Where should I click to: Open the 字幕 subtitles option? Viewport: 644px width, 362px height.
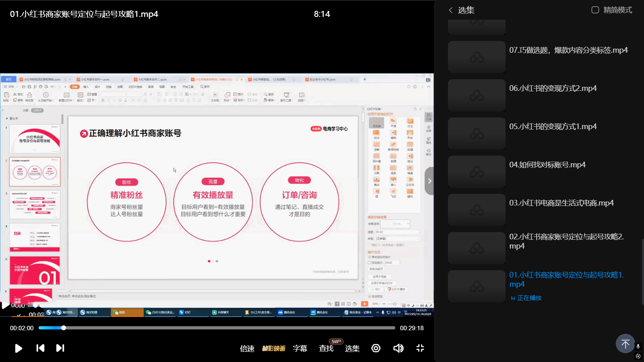[x=300, y=348]
